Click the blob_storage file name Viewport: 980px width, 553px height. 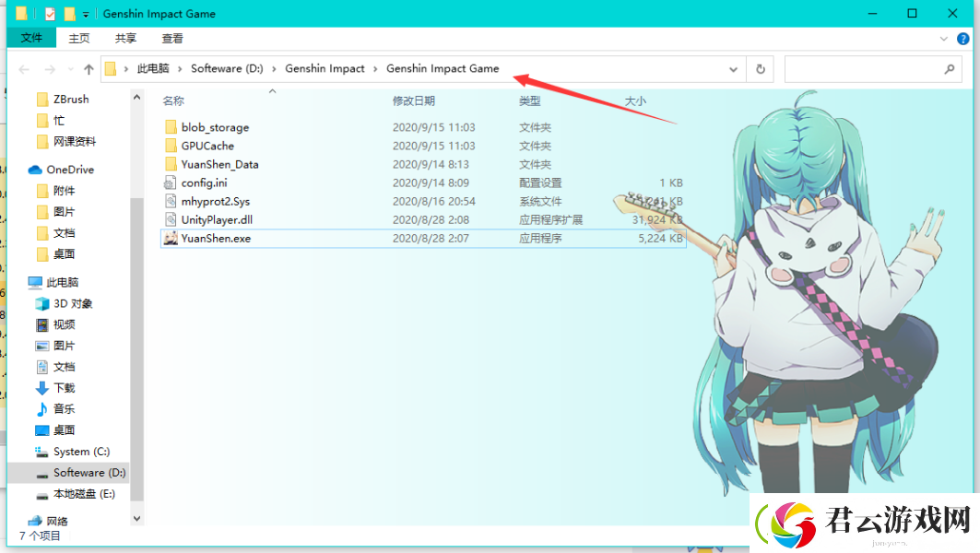coord(215,127)
